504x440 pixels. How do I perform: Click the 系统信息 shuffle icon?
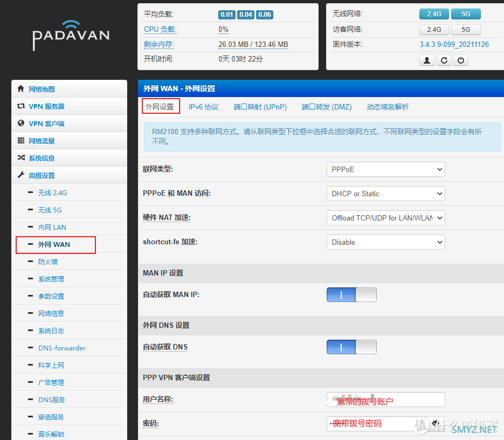[21, 157]
